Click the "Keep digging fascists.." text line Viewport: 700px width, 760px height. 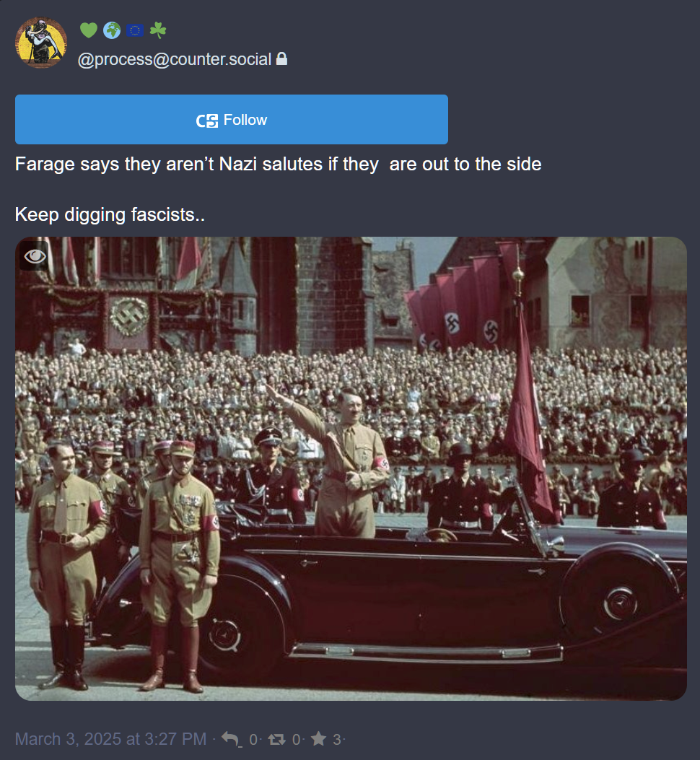(x=110, y=214)
